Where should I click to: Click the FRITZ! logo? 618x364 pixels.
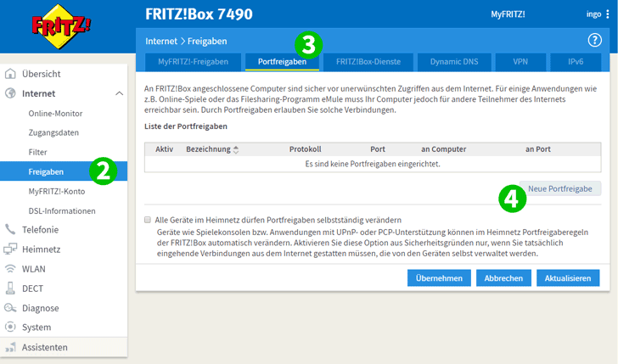tap(61, 26)
